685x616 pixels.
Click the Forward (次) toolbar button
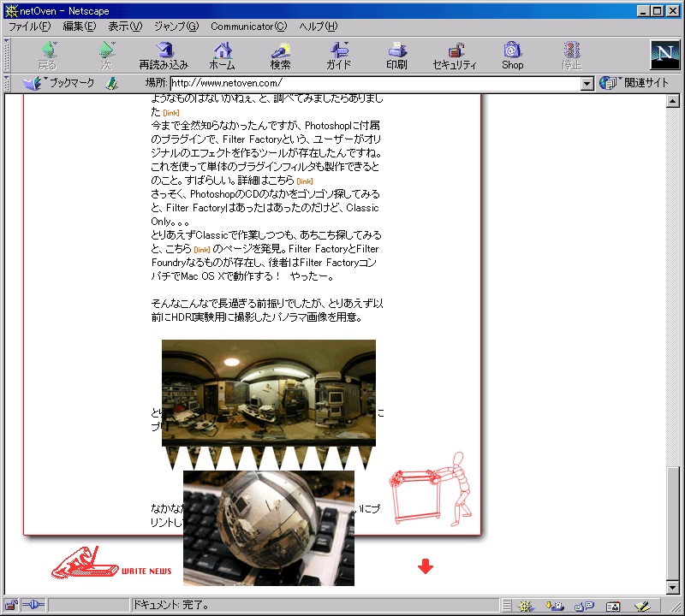pos(106,56)
